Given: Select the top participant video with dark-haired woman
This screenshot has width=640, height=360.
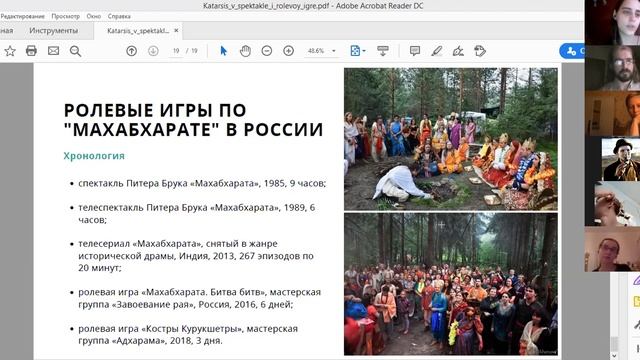Looking at the screenshot, I should pos(612,22).
